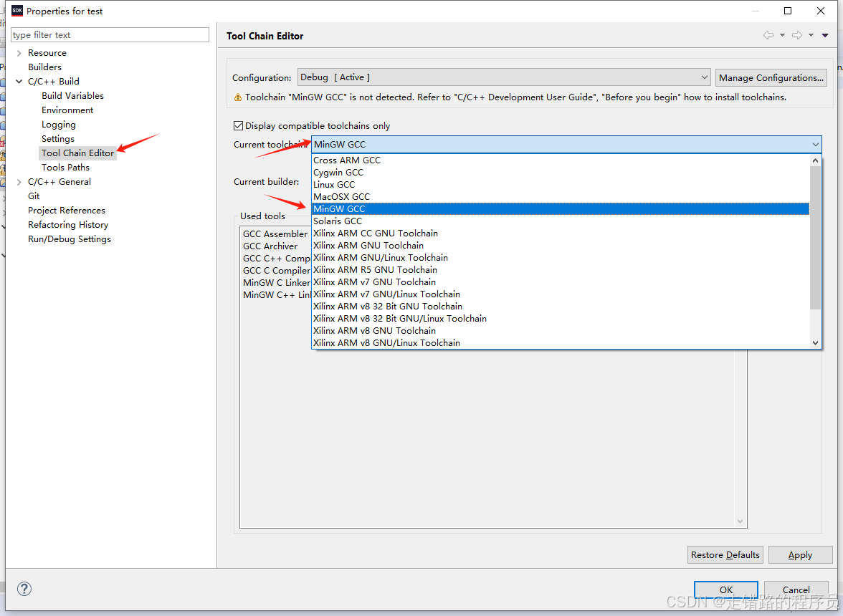The image size is (843, 616).
Task: Choose Xilinx ARM v7 GNU/Linux Toolchain
Action: tap(561, 294)
